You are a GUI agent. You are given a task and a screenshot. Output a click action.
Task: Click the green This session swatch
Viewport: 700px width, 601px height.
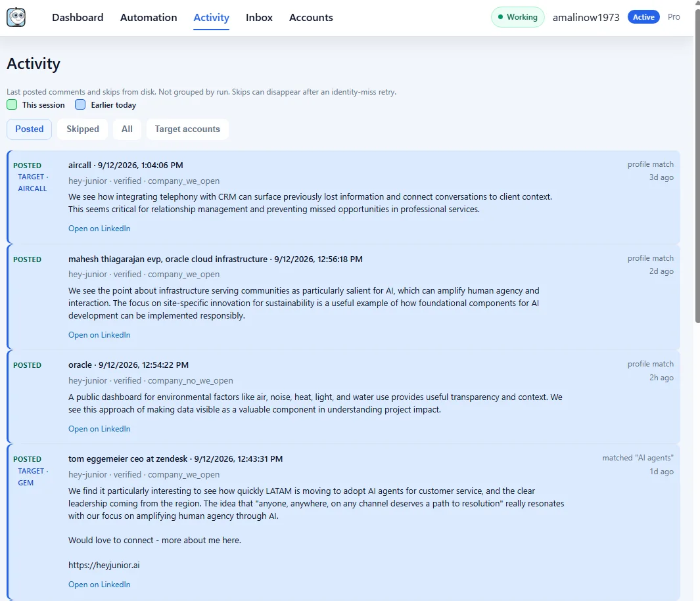[x=12, y=105]
